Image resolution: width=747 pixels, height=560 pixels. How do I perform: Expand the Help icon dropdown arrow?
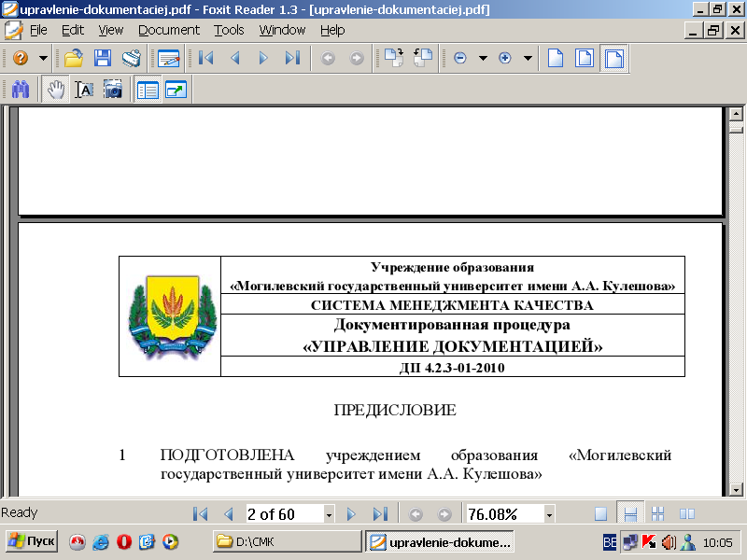point(42,58)
